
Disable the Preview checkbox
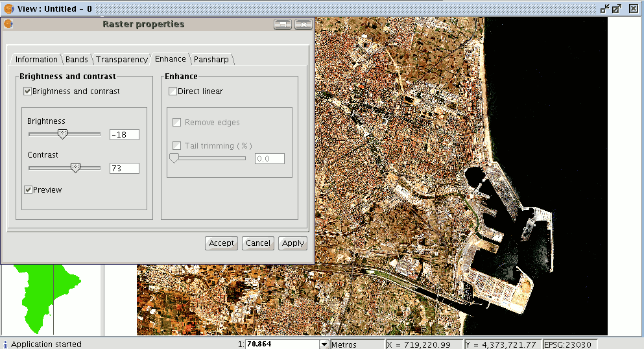(29, 190)
